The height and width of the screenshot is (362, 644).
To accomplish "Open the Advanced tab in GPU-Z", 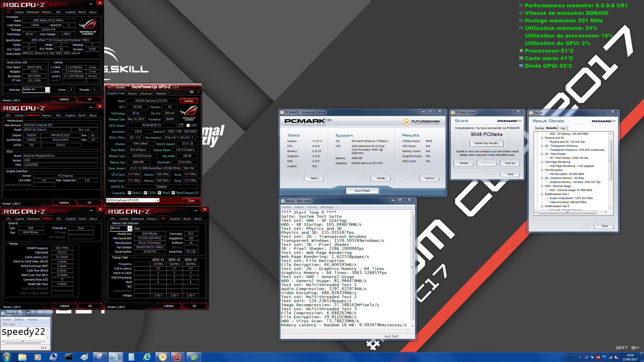I will pyautogui.click(x=146, y=94).
